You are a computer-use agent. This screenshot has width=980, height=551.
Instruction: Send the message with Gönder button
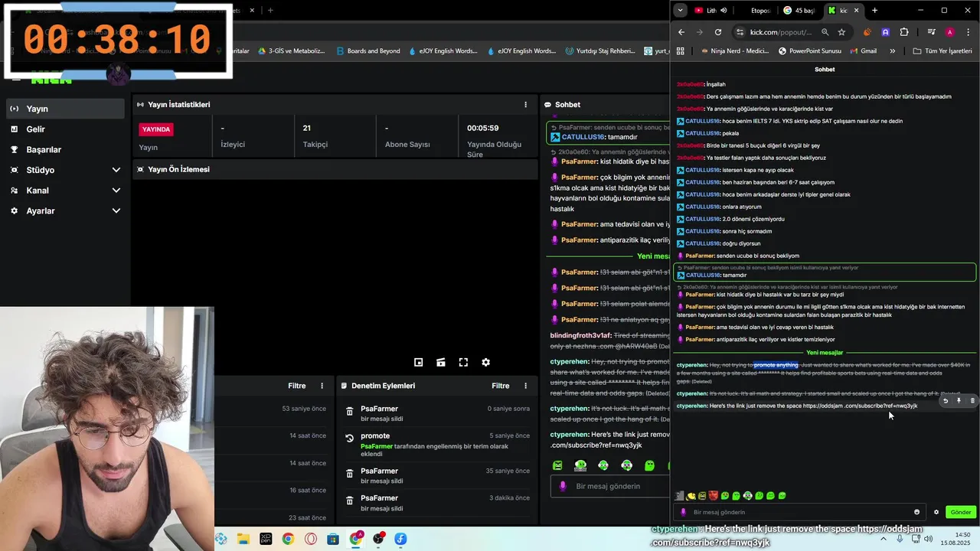coord(960,512)
